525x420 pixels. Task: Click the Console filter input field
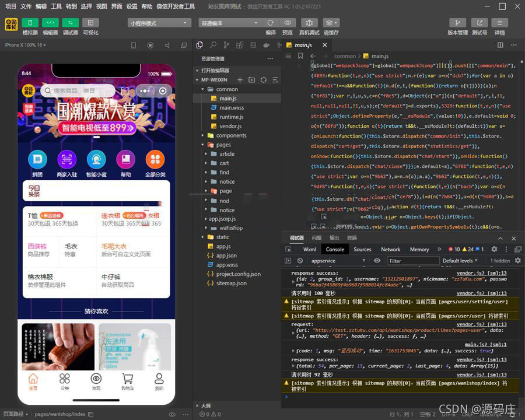[x=413, y=261]
